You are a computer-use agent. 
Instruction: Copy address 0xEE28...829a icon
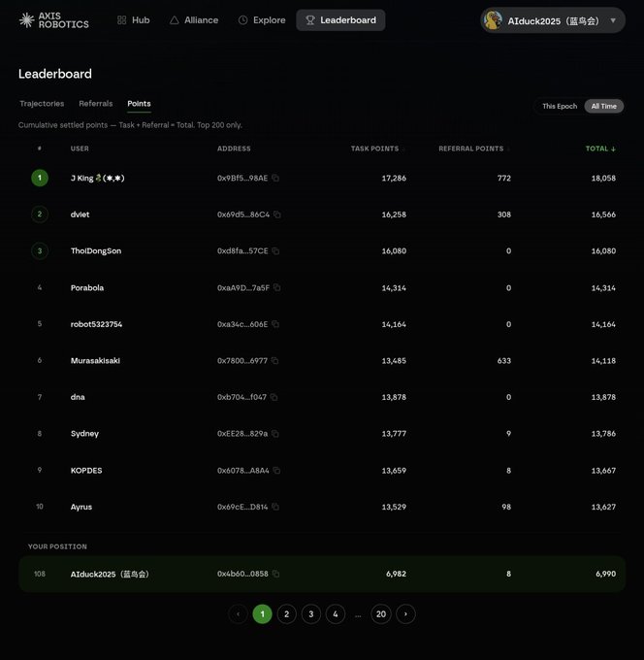[x=275, y=434]
